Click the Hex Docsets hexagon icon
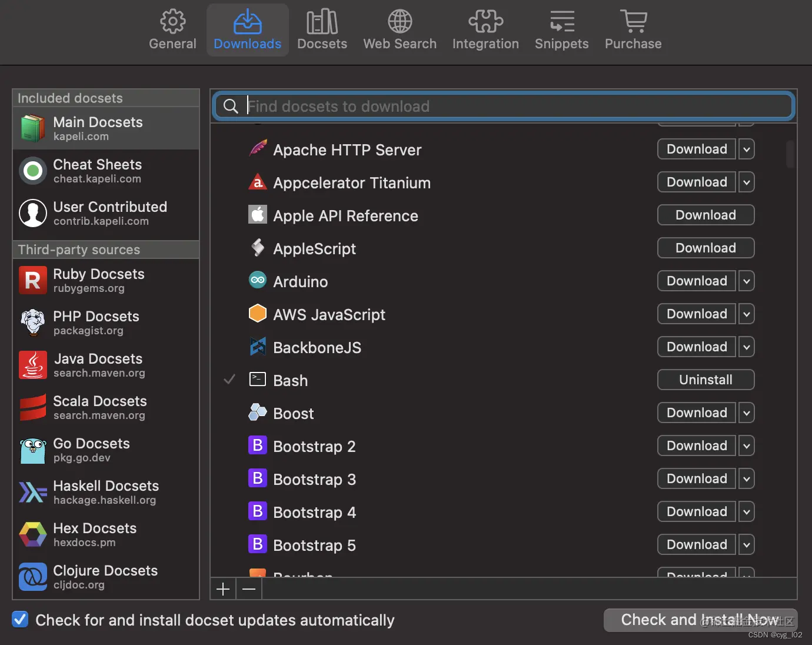Screen dimensions: 812x645 coord(33,534)
